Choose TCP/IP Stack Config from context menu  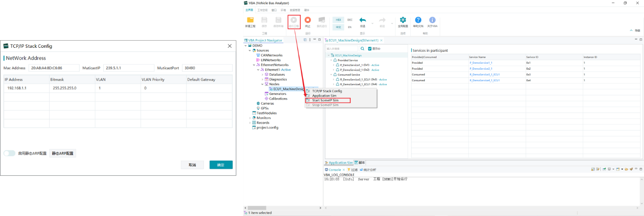tap(327, 91)
